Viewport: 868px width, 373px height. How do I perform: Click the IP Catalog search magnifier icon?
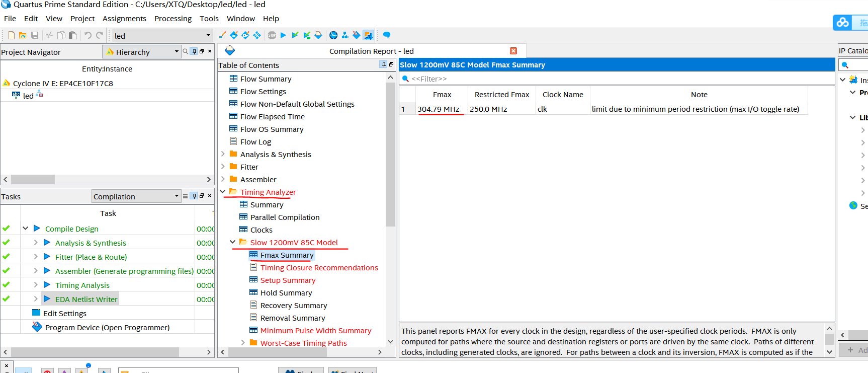pyautogui.click(x=845, y=65)
